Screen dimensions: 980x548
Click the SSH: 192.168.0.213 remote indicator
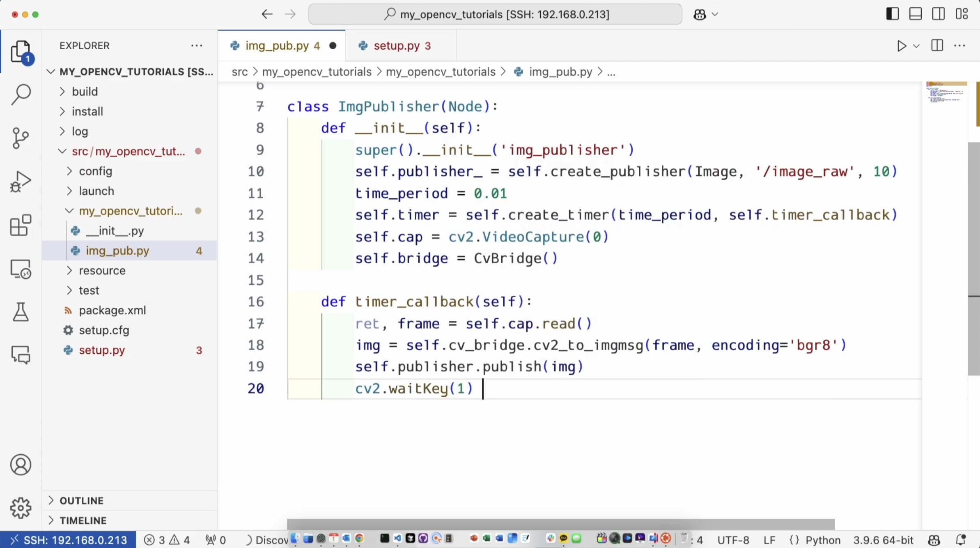pos(68,540)
